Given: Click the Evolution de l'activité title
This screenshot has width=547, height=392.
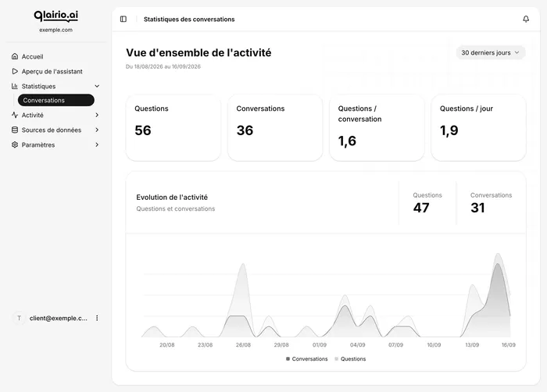Looking at the screenshot, I should tap(172, 198).
